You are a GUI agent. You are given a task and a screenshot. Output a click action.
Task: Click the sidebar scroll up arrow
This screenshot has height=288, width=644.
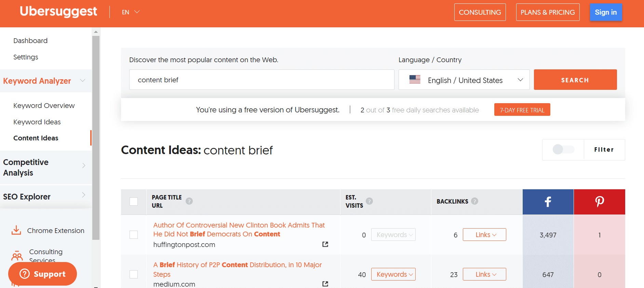tap(96, 31)
